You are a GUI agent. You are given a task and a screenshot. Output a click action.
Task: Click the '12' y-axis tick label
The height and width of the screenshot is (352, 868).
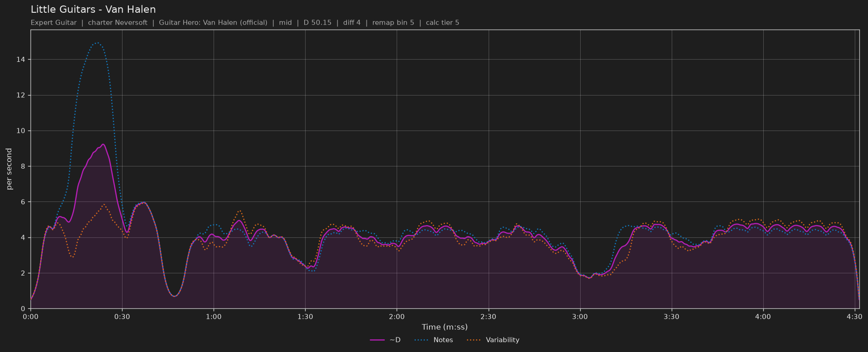(x=21, y=95)
